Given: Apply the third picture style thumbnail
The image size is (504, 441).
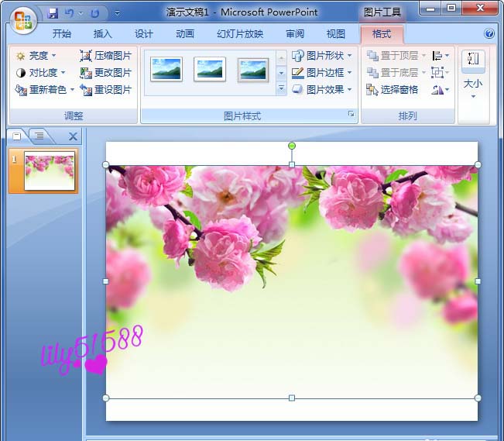Looking at the screenshot, I should (253, 70).
